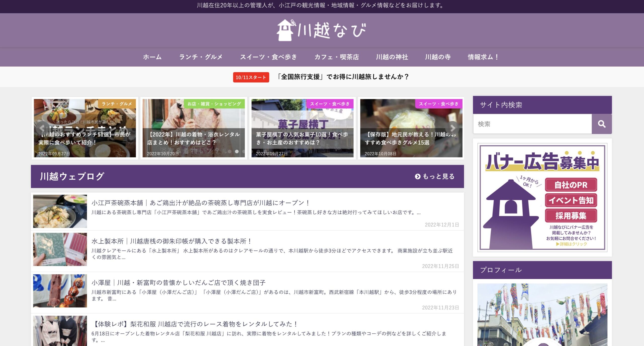
Task: Click into the 検索 search field
Action: pos(532,124)
